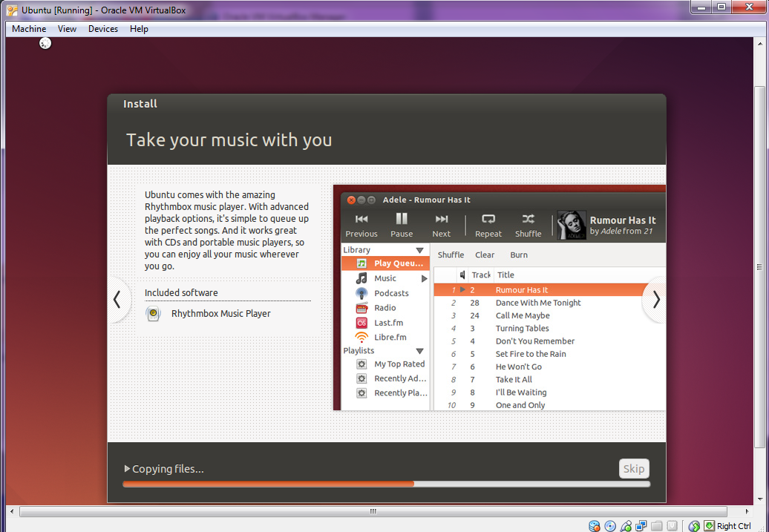Click the red close button in Rhythmbox preview
This screenshot has width=769, height=532.
[351, 200]
